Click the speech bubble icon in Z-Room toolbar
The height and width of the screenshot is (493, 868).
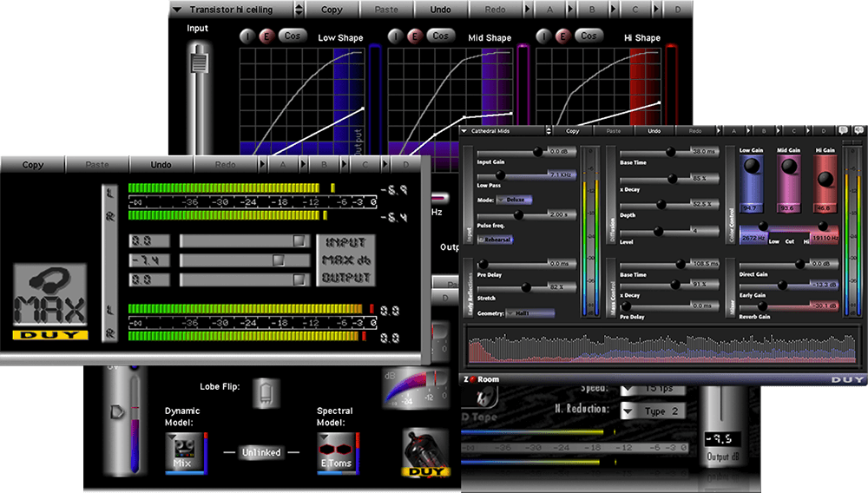[845, 130]
